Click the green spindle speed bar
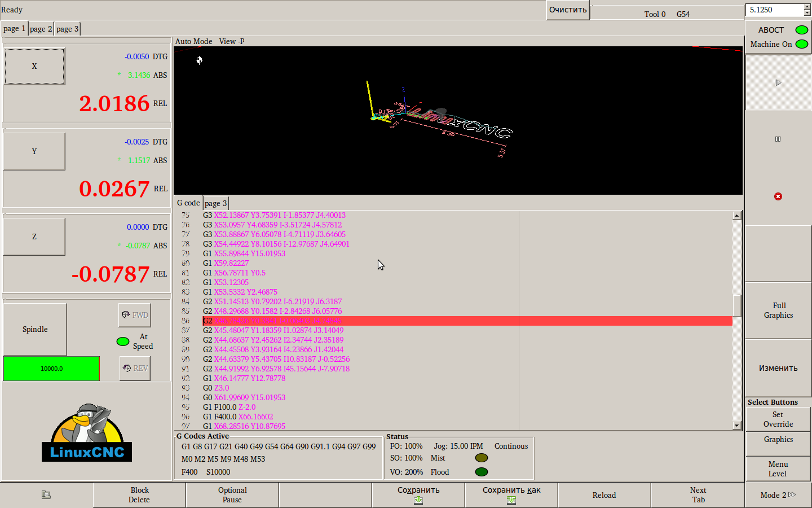This screenshot has width=812, height=508. (51, 369)
